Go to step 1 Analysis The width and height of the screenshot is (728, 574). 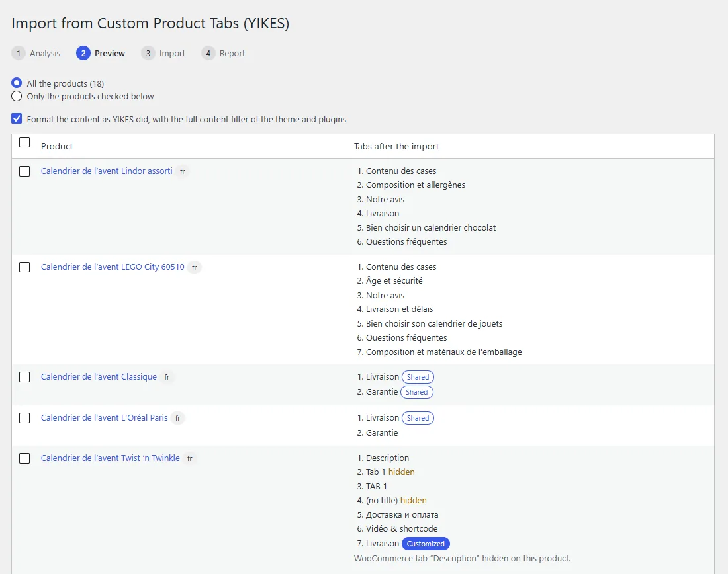pyautogui.click(x=36, y=54)
